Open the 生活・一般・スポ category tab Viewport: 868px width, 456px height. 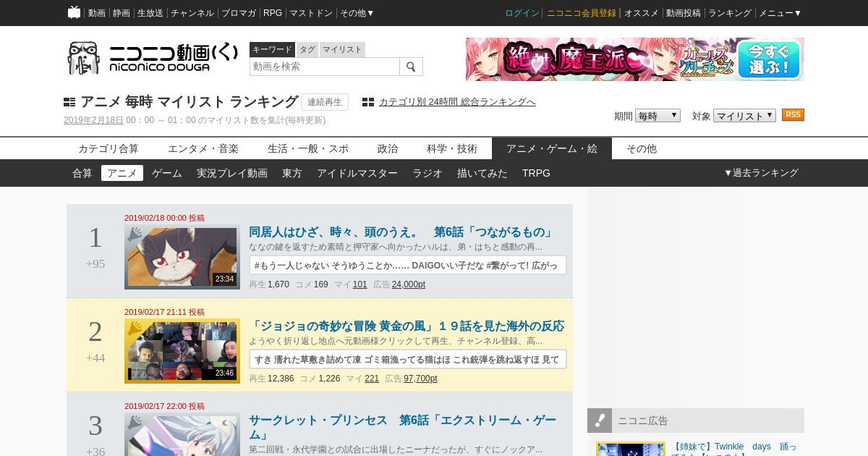pyautogui.click(x=308, y=148)
